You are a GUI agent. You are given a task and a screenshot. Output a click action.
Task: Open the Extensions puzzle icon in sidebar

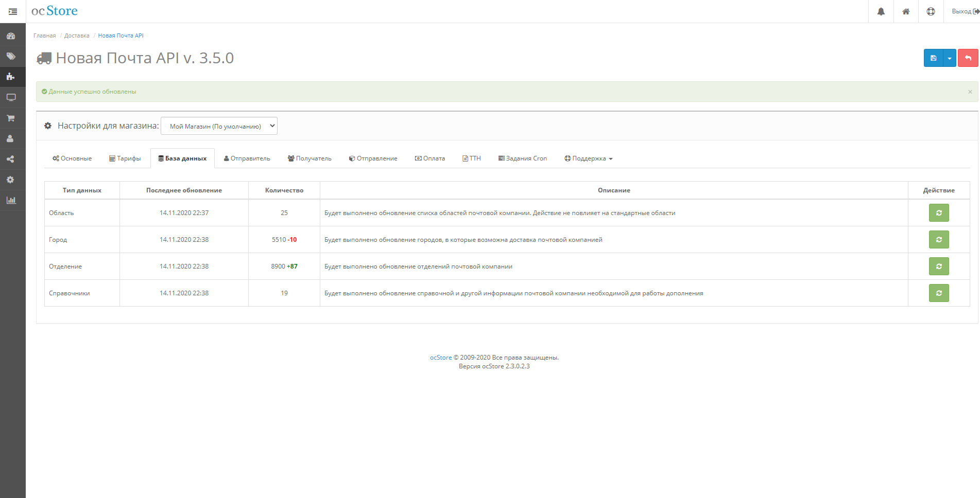pyautogui.click(x=11, y=77)
